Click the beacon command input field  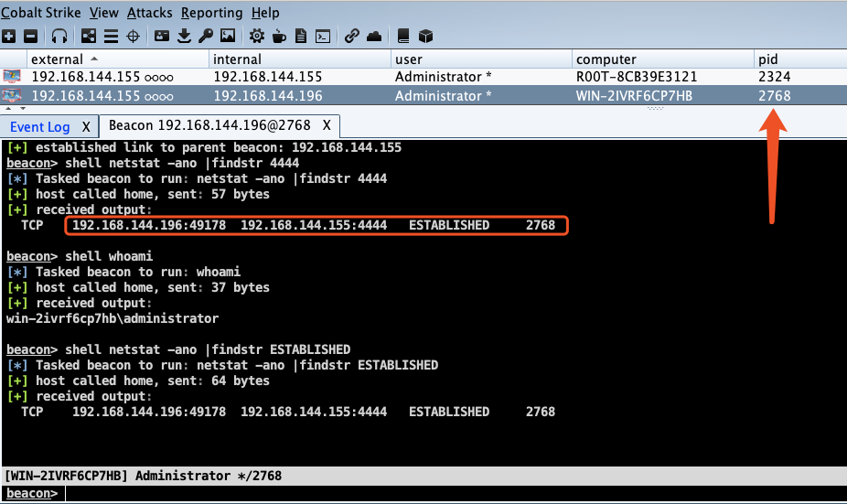pos(456,493)
